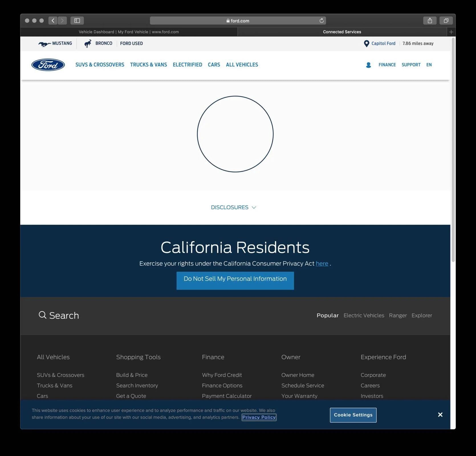Open footer Trucks & Vans link
This screenshot has height=456, width=476.
54,386
